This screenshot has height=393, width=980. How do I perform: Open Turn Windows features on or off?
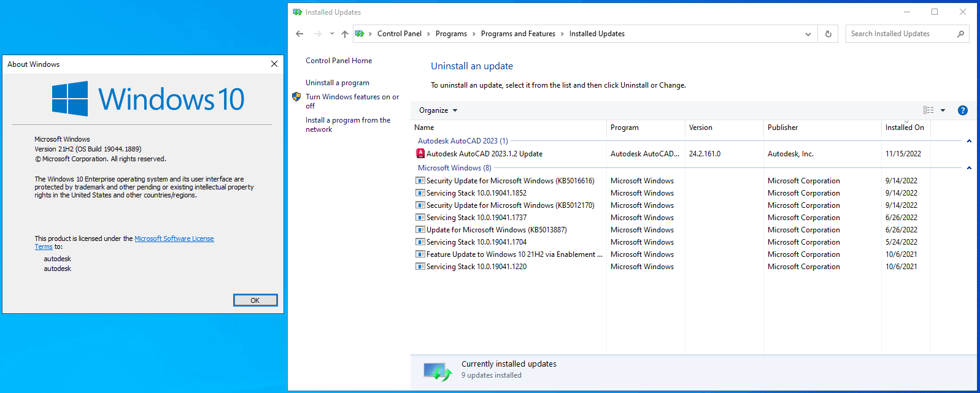coord(352,101)
